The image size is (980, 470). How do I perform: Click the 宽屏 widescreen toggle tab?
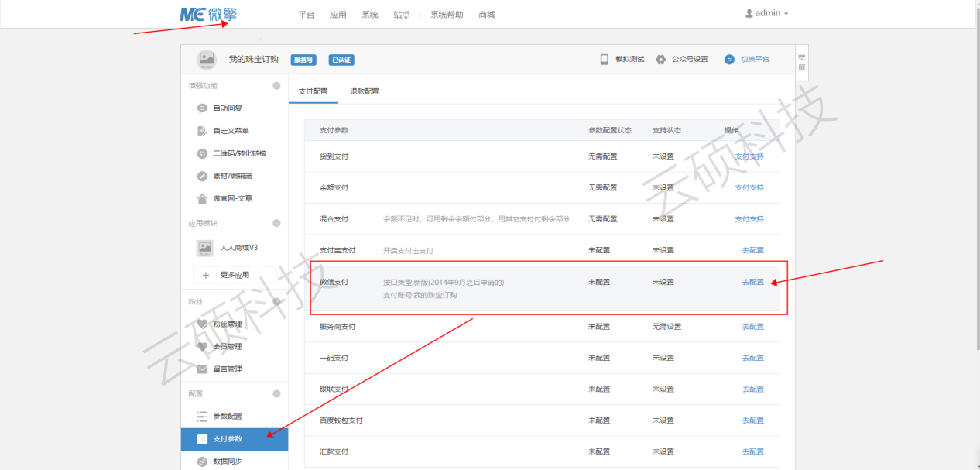(x=802, y=62)
